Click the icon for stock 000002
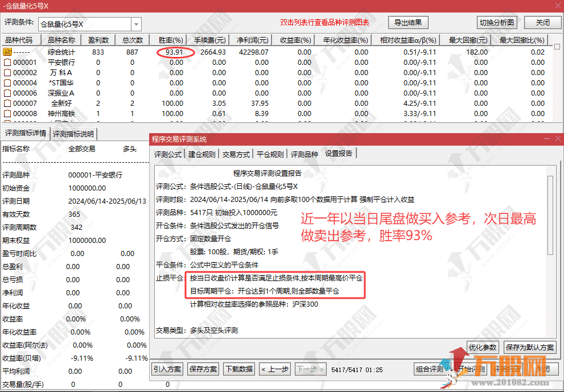 (7, 72)
